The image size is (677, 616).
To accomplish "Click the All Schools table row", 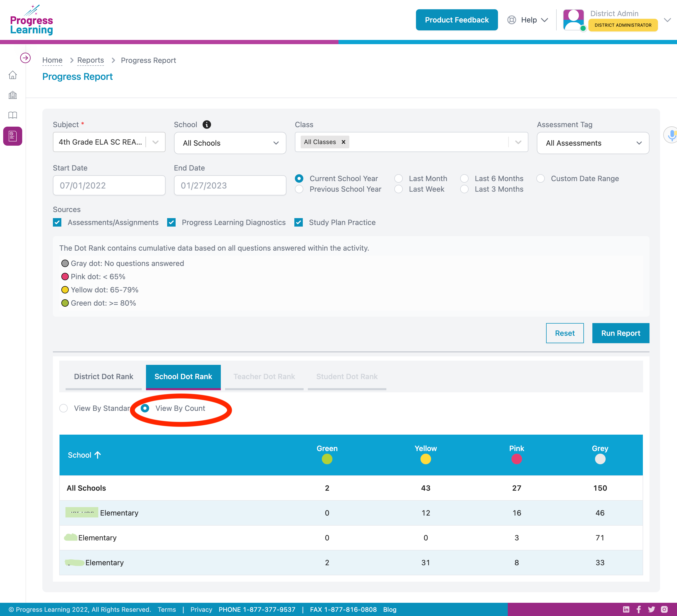I will pos(351,488).
